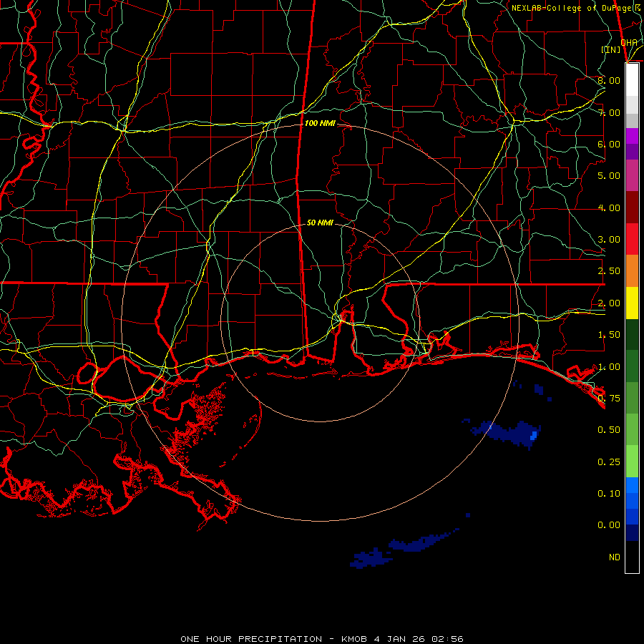The image size is (644, 644).
Task: Click the 5.00 legend value
Action: click(x=609, y=176)
